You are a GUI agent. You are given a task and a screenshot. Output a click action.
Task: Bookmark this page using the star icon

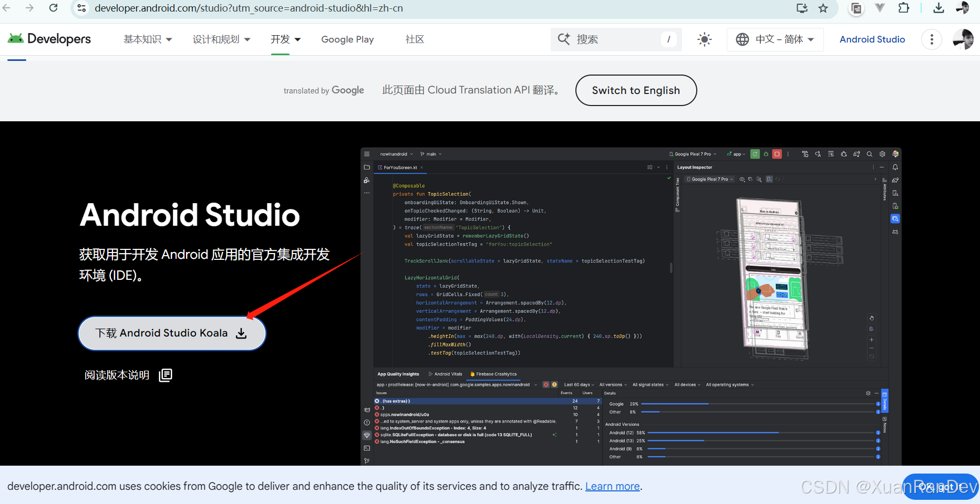pyautogui.click(x=823, y=8)
